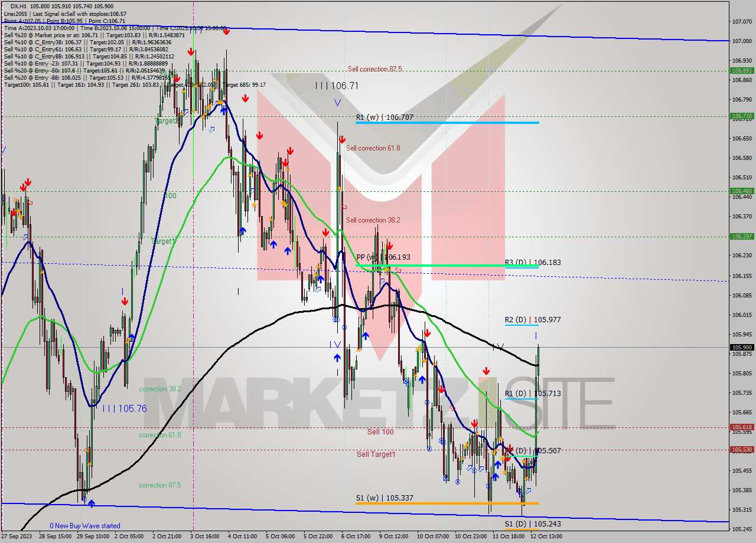
Task: Click the 'PP (w) | 106.193' pivot label
Action: tap(383, 257)
